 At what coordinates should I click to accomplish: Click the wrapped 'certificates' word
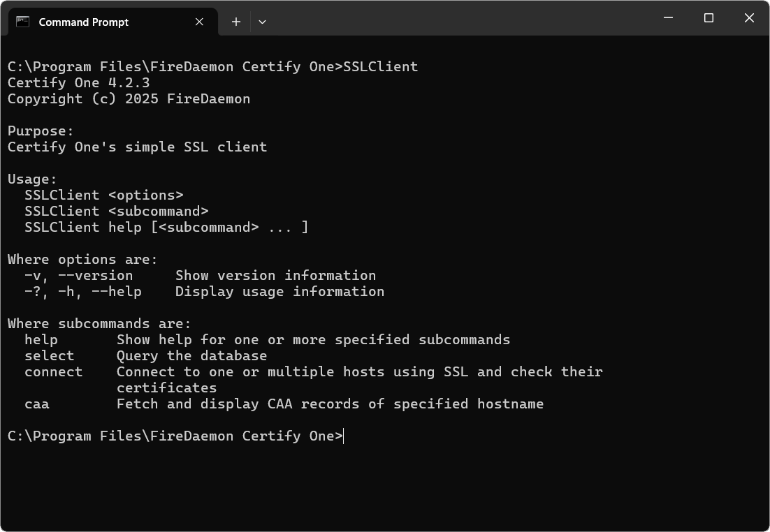tap(166, 387)
